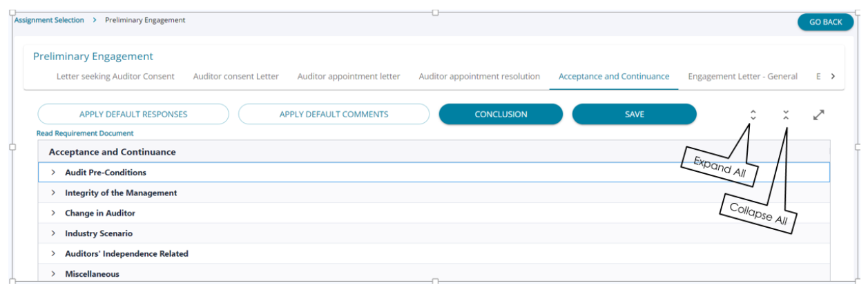
Task: Open the Letter seeking Auditor Consent tab
Action: coord(115,77)
